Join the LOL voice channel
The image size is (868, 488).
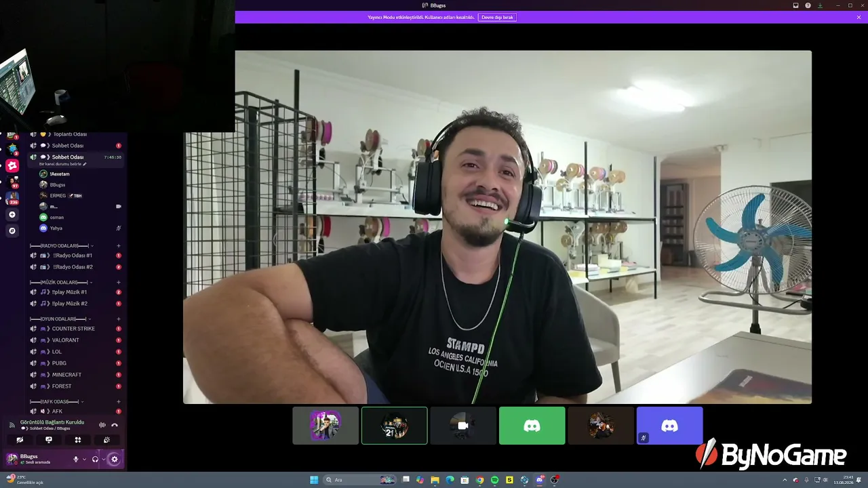pos(76,352)
